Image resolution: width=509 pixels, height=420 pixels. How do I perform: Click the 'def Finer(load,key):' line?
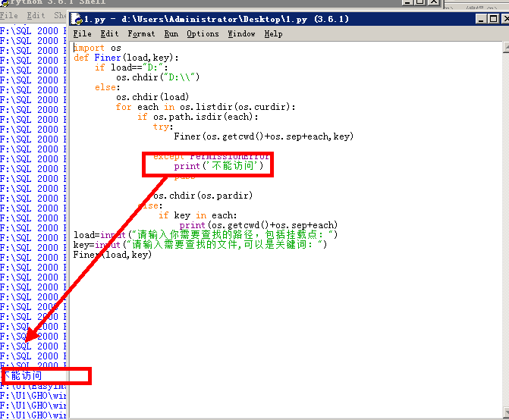tap(125, 58)
